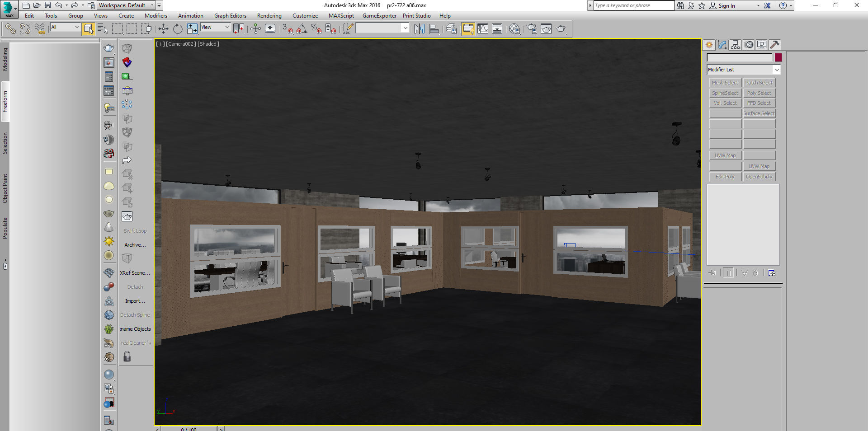Switch to the Create command panel tab
The image size is (868, 431).
(x=709, y=45)
